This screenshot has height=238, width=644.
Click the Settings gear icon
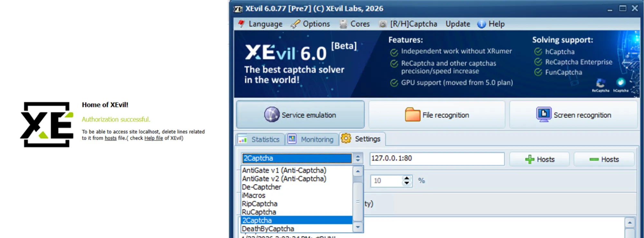(346, 139)
